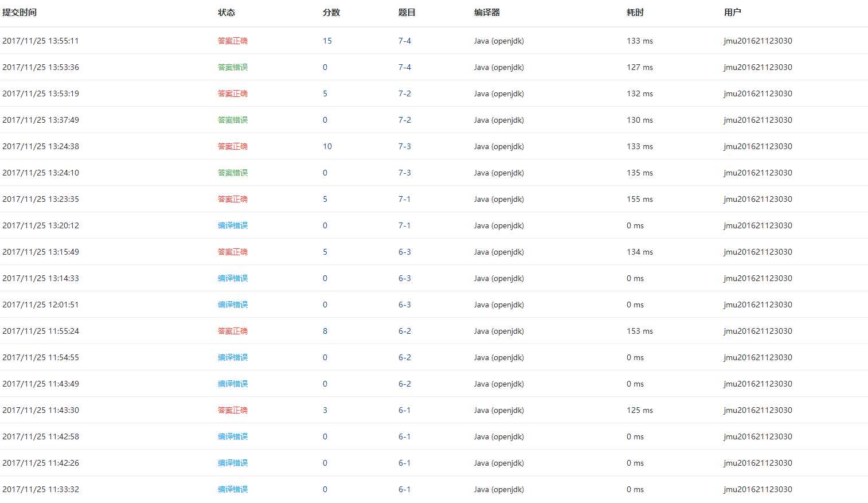Open the status link in the 11:54:55 row
The height and width of the screenshot is (503, 868).
pyautogui.click(x=233, y=357)
